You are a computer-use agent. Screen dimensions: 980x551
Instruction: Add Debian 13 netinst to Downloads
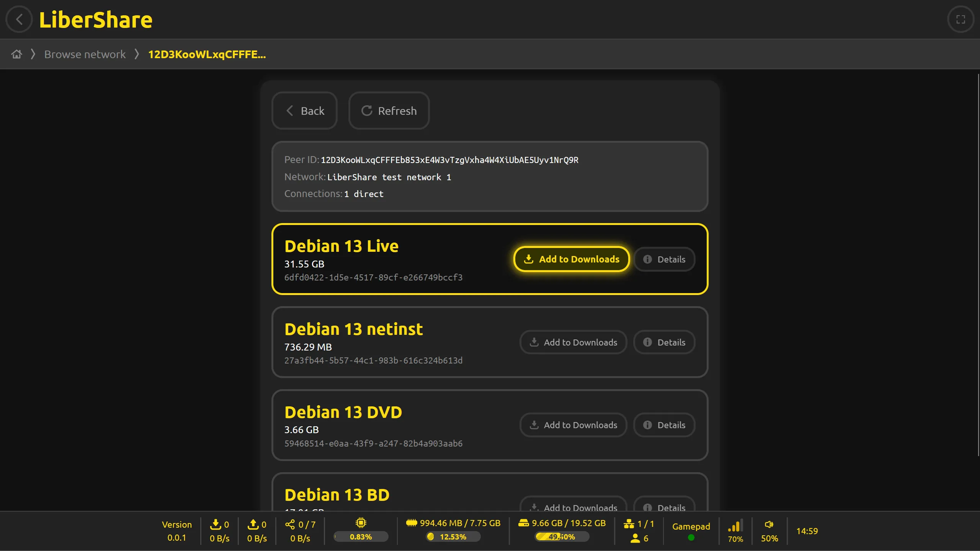573,342
